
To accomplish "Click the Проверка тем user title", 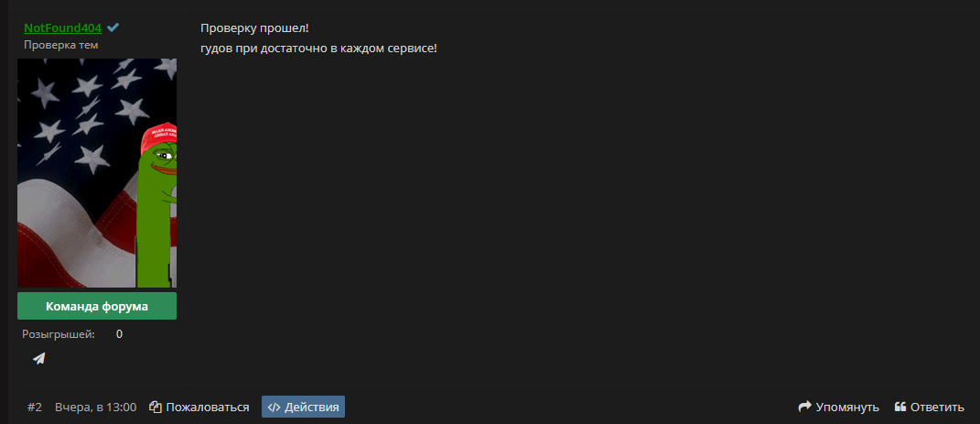I will [x=61, y=45].
